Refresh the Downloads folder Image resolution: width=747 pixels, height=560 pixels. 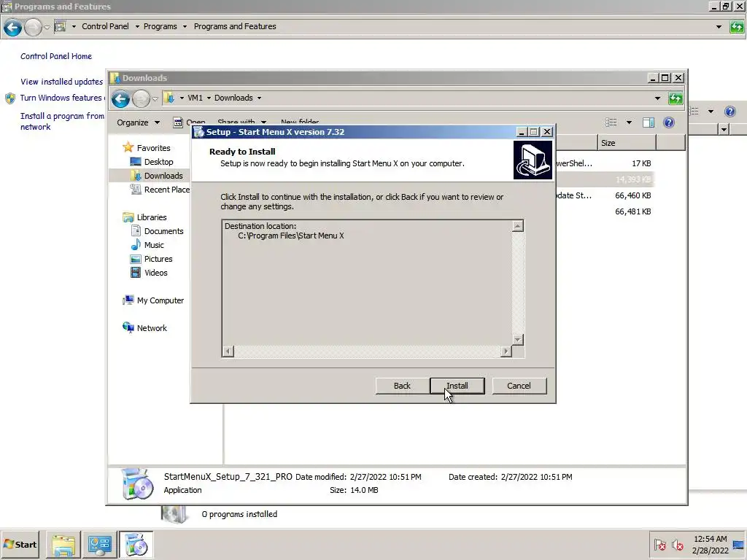click(x=676, y=98)
